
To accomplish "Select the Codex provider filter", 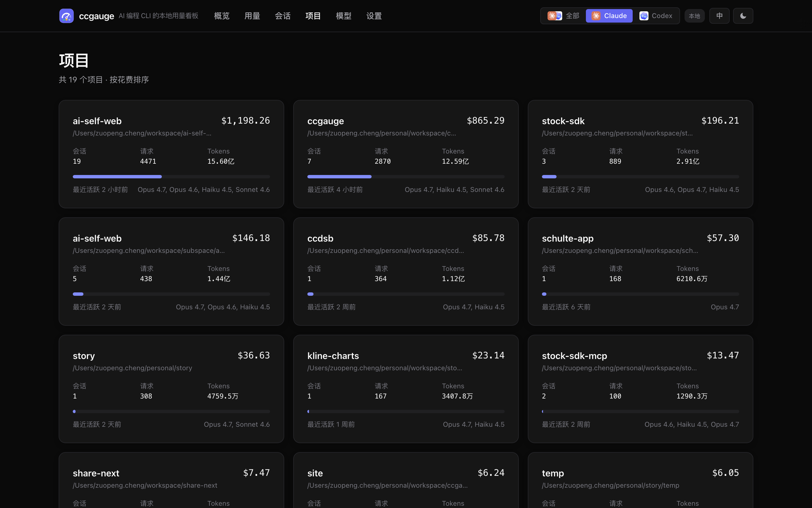I will pos(656,16).
